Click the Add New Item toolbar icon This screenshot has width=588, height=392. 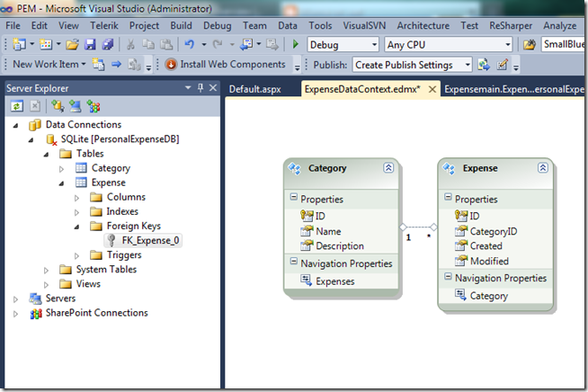click(x=46, y=45)
